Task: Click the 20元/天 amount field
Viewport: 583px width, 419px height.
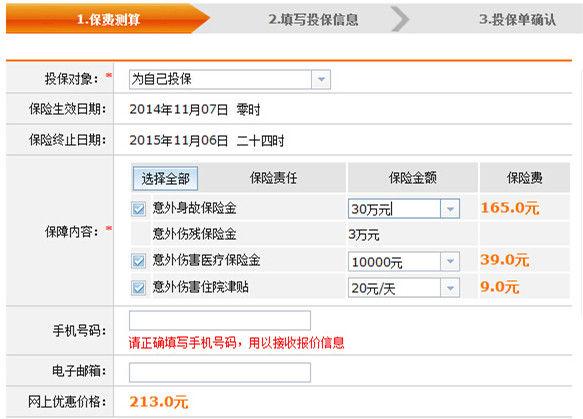Action: click(404, 288)
